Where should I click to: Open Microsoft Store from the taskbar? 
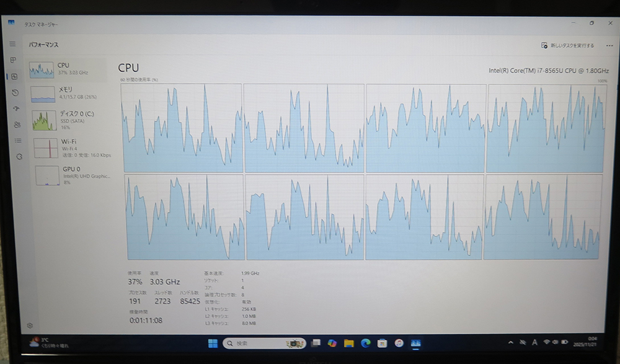click(x=382, y=343)
